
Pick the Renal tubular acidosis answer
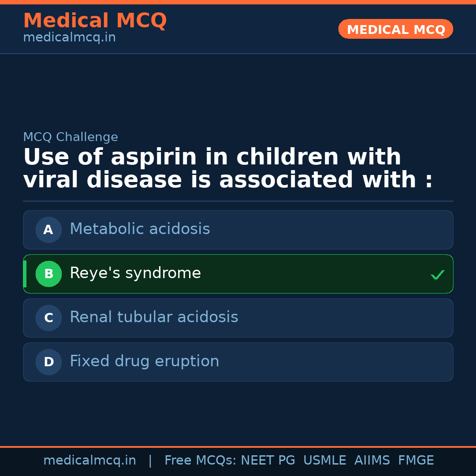pos(154,317)
